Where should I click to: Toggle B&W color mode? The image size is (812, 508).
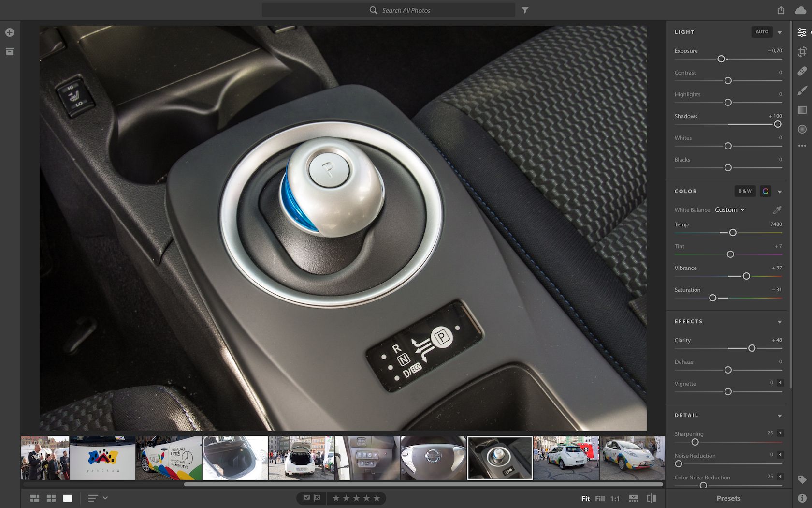(745, 191)
